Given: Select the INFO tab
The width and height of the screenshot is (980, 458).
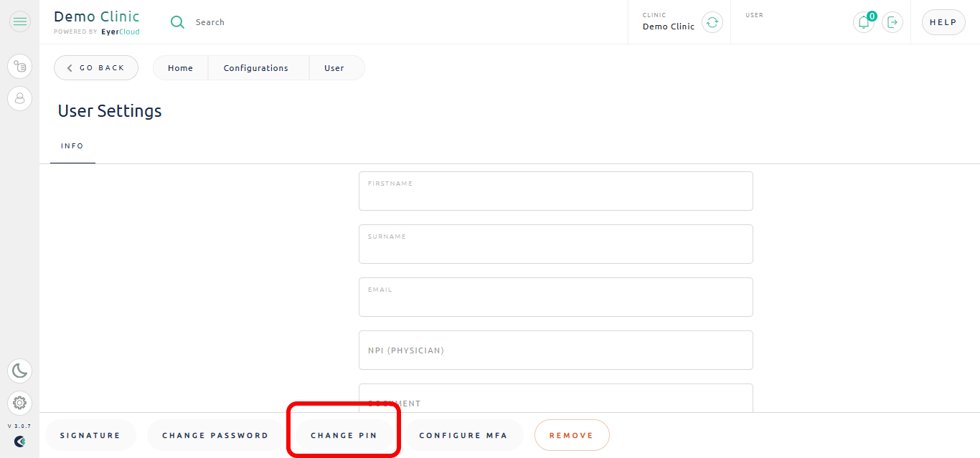Looking at the screenshot, I should coord(72,146).
